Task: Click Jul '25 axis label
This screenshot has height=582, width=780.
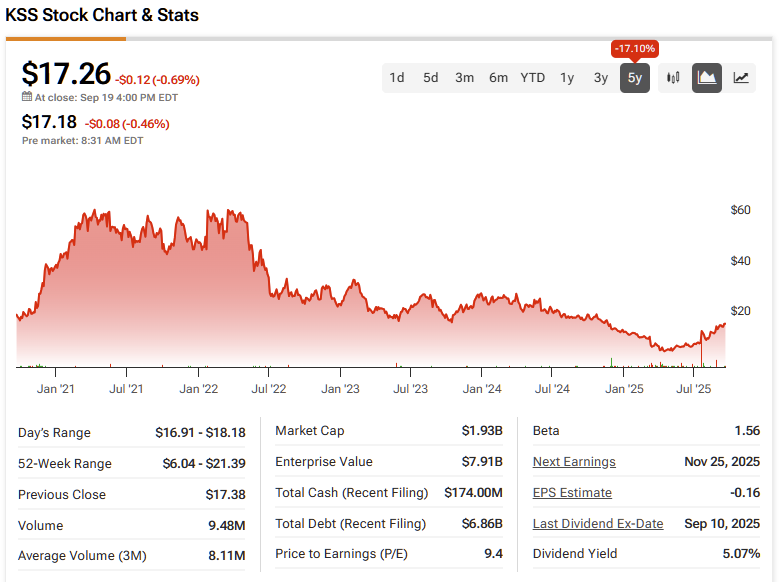Action: pos(693,389)
